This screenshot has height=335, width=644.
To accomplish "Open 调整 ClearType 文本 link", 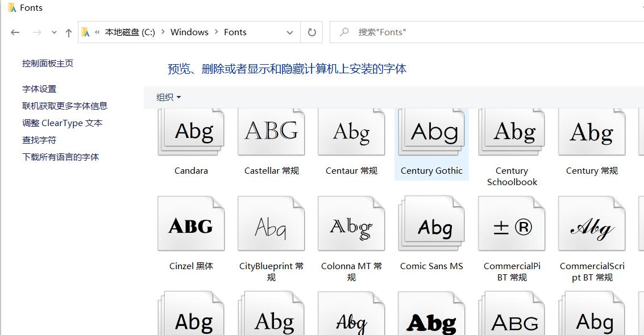I will tap(61, 123).
